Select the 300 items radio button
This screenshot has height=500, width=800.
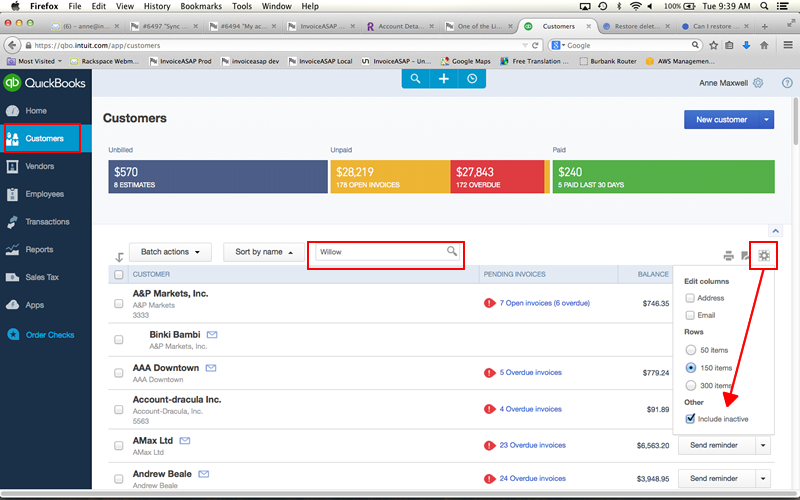click(691, 385)
